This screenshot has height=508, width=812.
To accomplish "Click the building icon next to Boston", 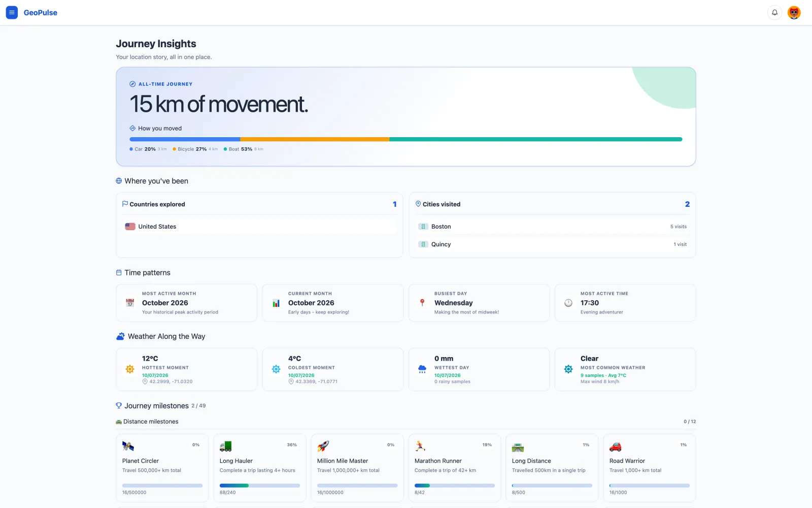I will 423,227.
